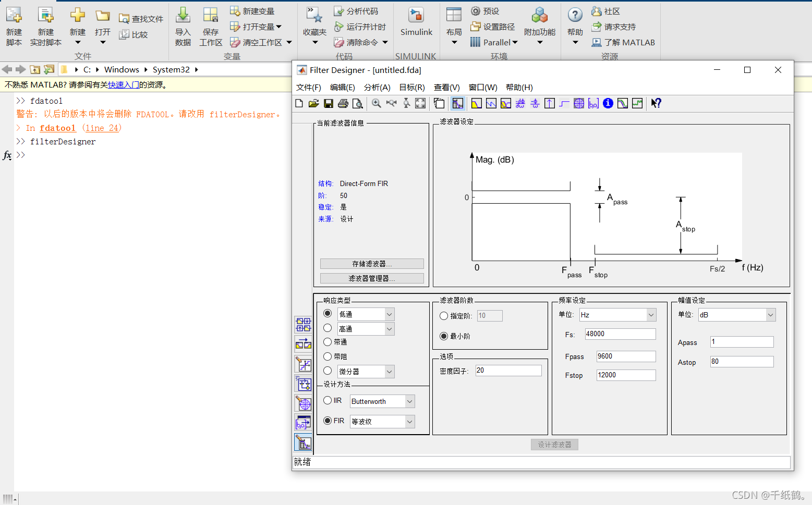Open the 文件(F) menu
The image size is (812, 505).
click(309, 87)
